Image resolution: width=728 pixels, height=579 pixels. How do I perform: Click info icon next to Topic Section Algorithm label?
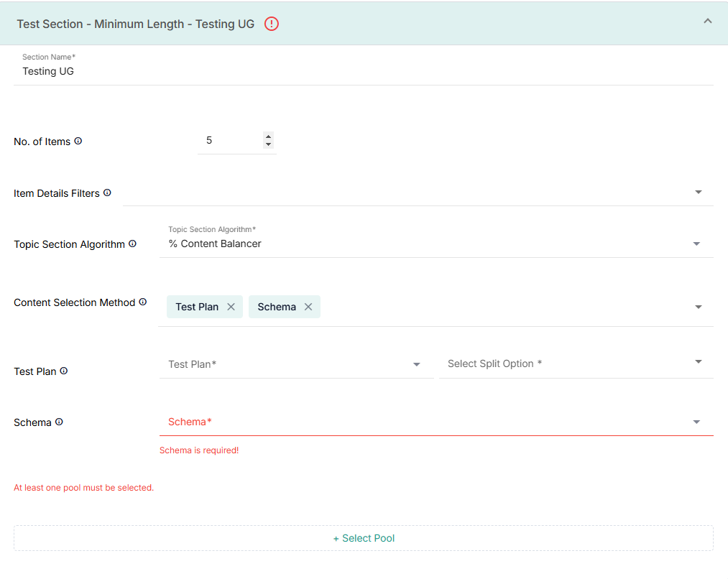coord(132,244)
